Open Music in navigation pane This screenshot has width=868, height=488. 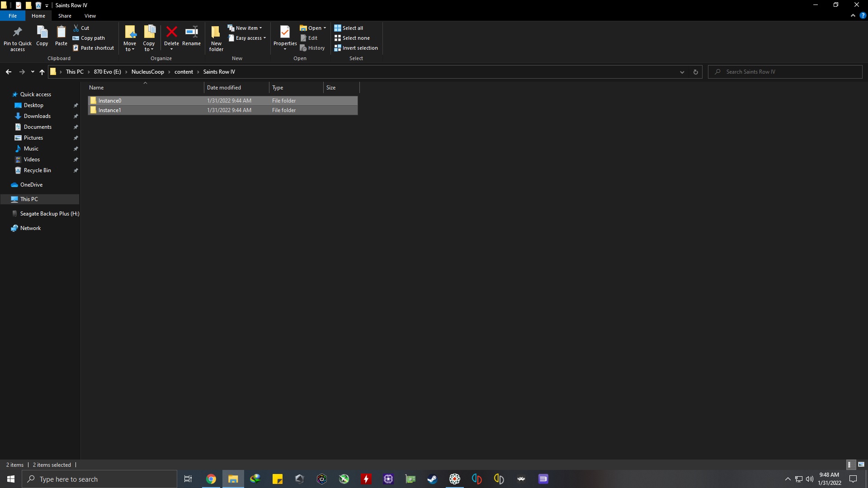[31, 149]
